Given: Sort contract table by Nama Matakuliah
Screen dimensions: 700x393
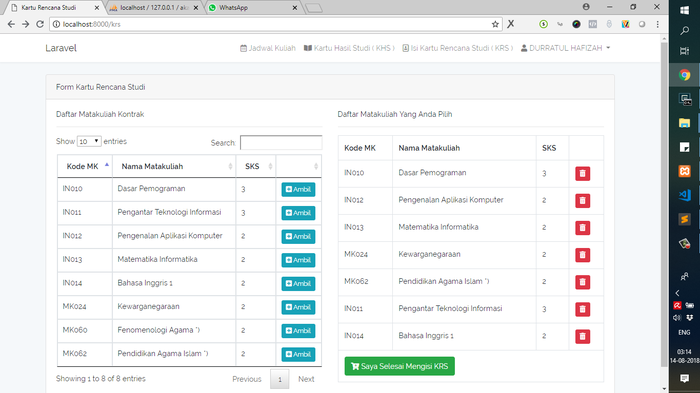Looking at the screenshot, I should point(174,166).
